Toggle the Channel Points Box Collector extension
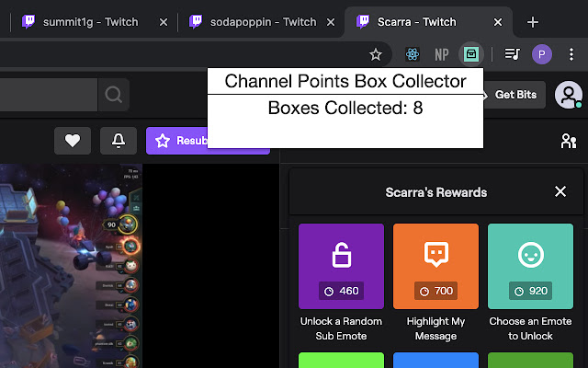This screenshot has width=588, height=368. coord(471,54)
